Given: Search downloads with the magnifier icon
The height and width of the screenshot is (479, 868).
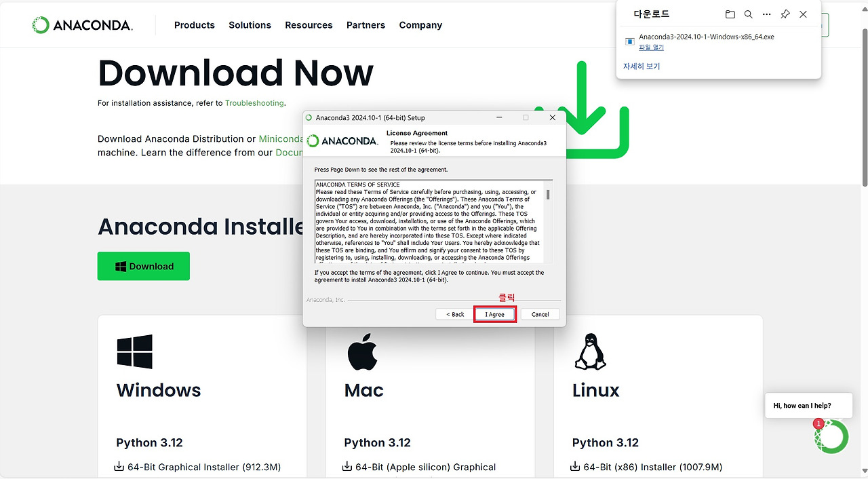Looking at the screenshot, I should point(748,14).
